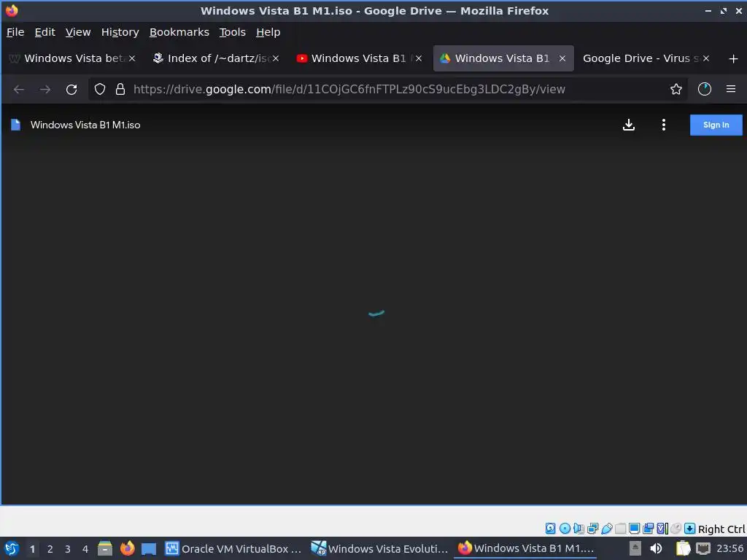Open the volume control tray icon

click(x=656, y=548)
